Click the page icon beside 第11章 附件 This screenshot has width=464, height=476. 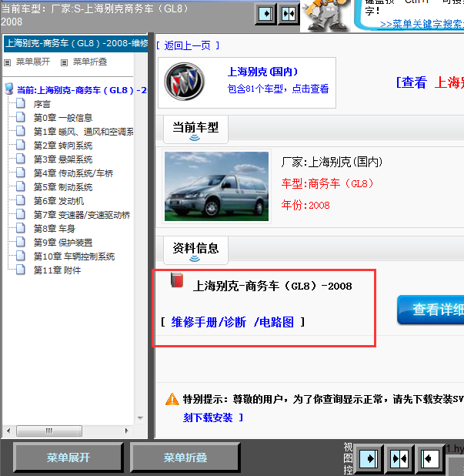click(x=21, y=270)
